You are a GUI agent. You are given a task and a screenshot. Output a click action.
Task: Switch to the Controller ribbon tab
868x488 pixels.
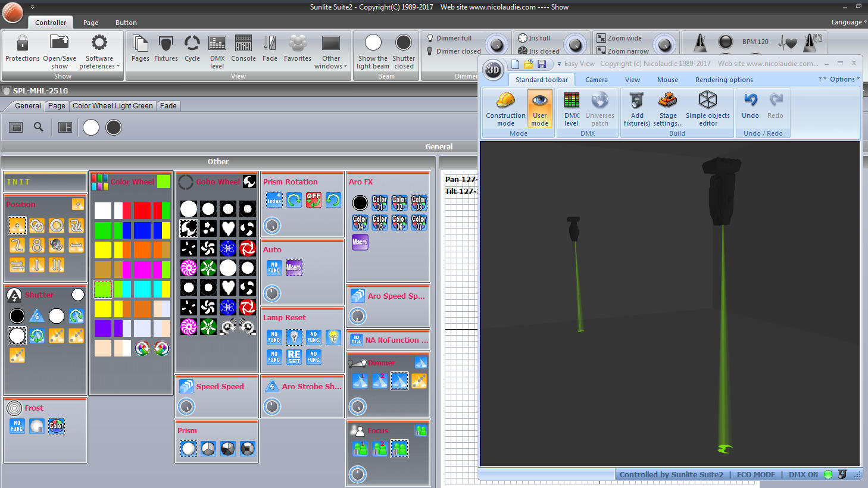(x=51, y=23)
